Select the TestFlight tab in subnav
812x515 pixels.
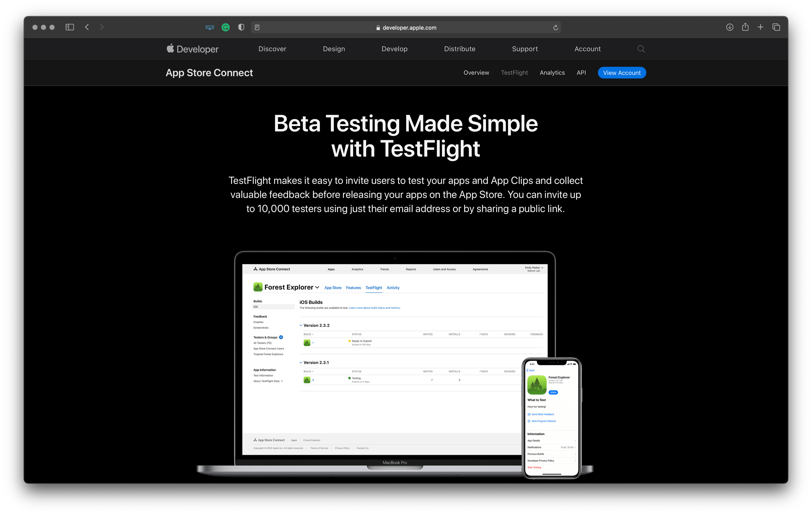click(x=514, y=73)
